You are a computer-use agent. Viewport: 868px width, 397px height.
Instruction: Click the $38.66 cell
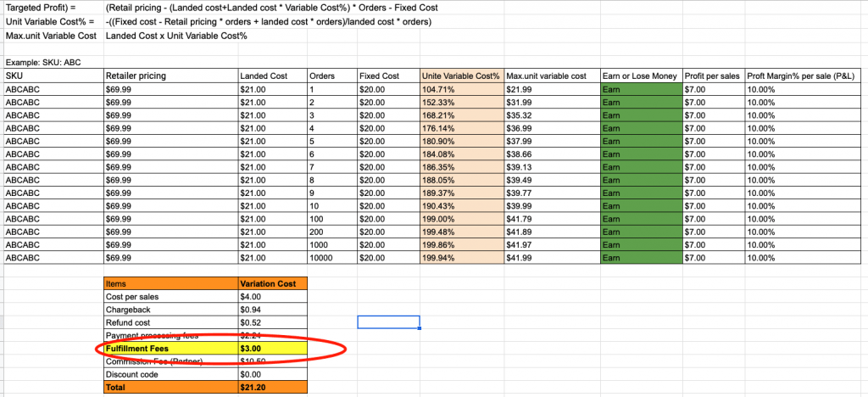(x=552, y=154)
